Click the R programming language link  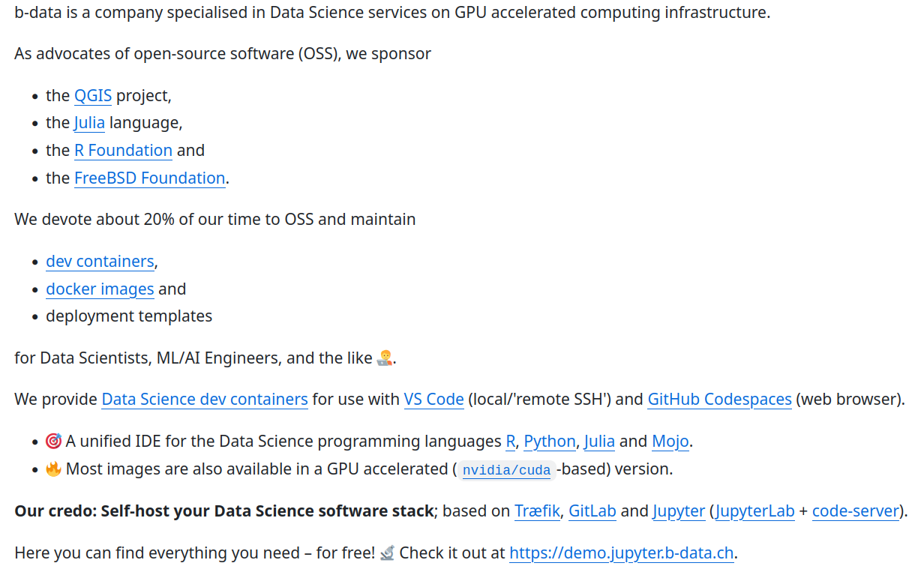click(511, 441)
